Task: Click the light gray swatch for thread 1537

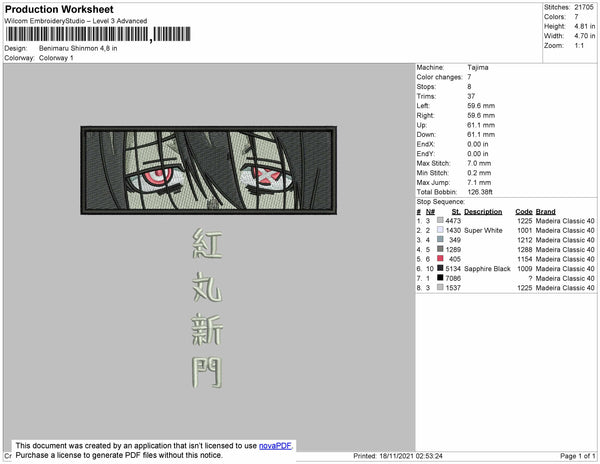Action: (x=440, y=287)
